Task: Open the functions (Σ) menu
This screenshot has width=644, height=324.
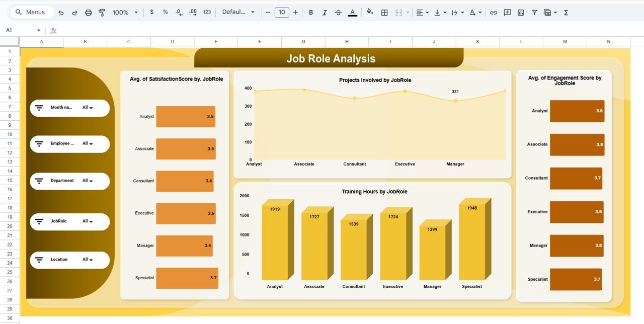Action: click(x=566, y=12)
